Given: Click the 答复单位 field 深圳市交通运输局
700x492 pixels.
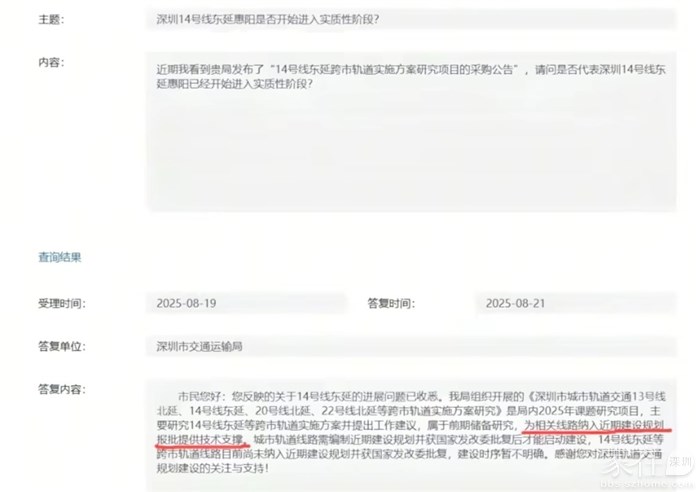Looking at the screenshot, I should 411,346.
